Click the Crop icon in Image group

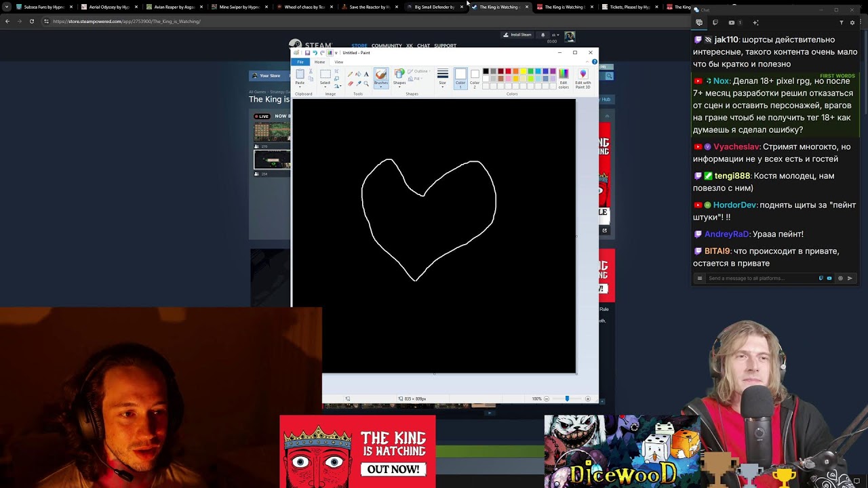pos(336,71)
